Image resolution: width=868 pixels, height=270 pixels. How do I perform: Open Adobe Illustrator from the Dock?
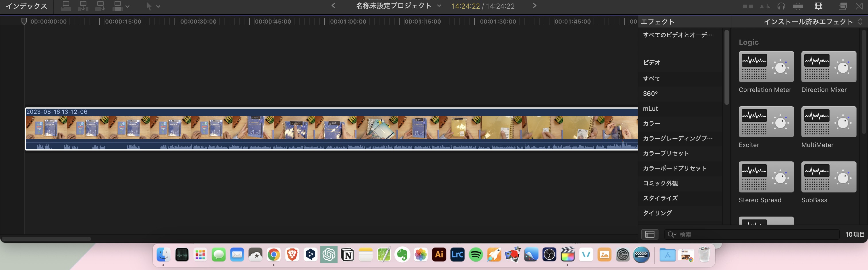(439, 255)
